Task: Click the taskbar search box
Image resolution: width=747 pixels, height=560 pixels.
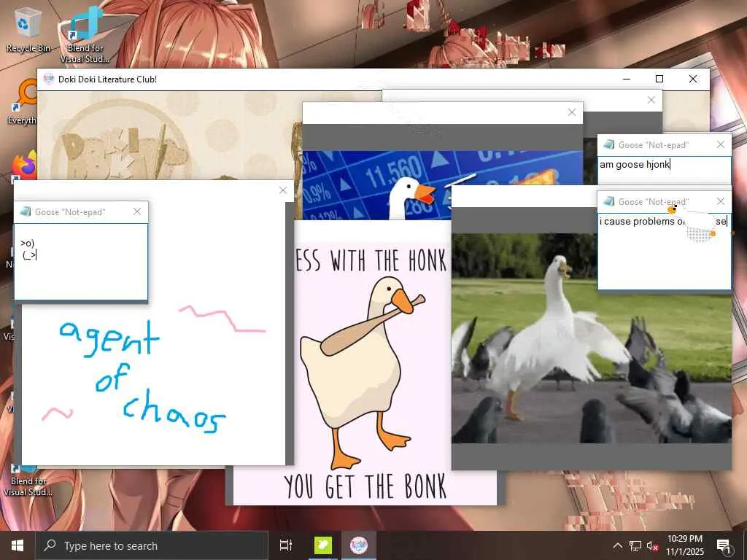Action: [x=152, y=545]
